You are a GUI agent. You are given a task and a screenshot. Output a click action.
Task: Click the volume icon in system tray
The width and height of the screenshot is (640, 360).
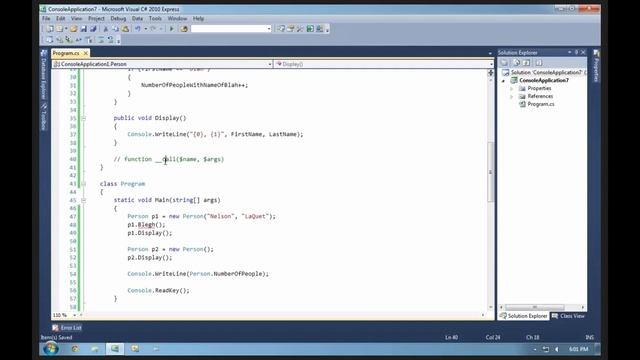coord(557,349)
